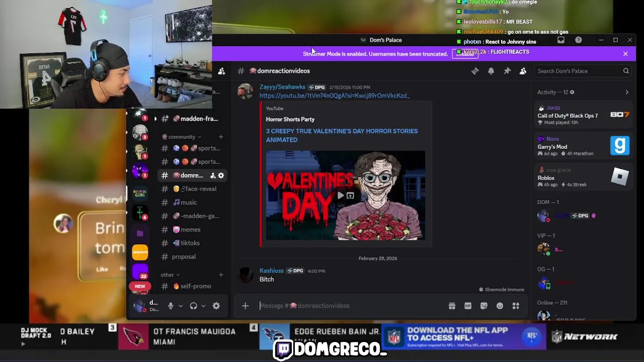Open the memes channel
Screen dimensions: 644x362
pyautogui.click(x=191, y=230)
